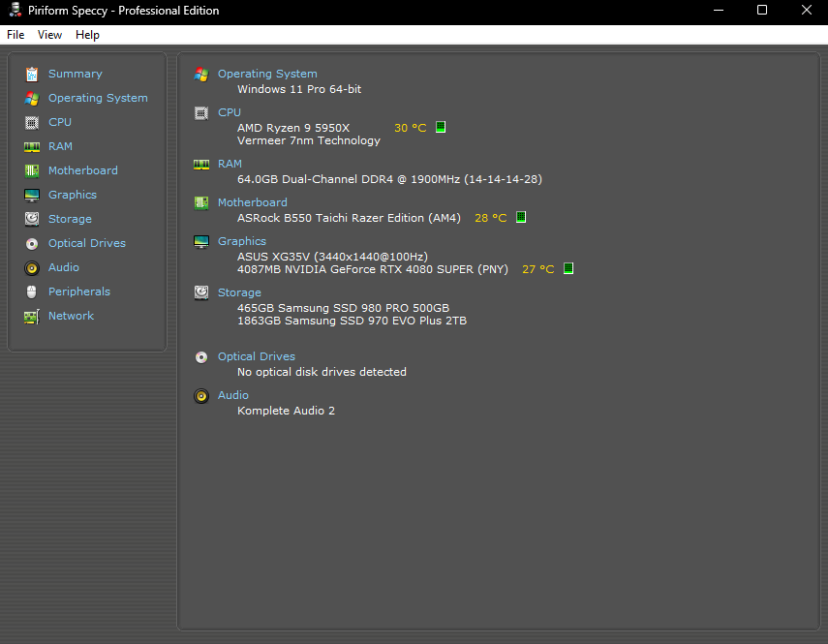
Task: Select Peripherals in the sidebar
Action: click(79, 291)
